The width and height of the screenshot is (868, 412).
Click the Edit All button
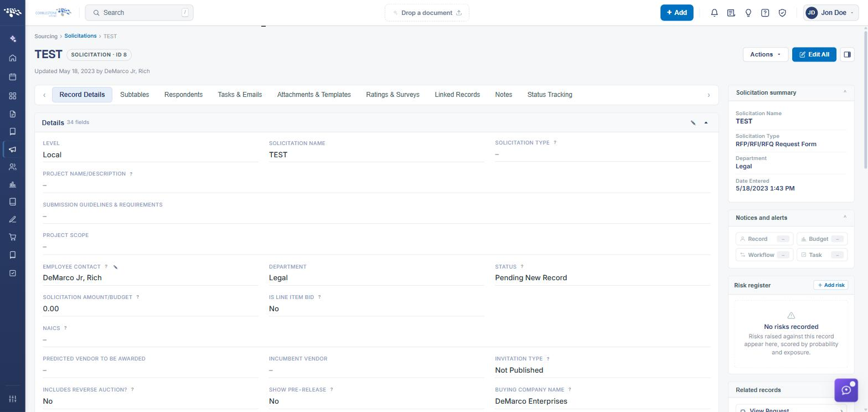[x=814, y=54]
